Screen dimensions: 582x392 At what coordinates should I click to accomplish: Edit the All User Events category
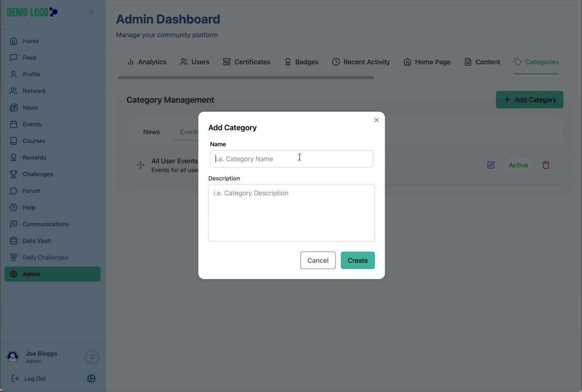tap(491, 165)
